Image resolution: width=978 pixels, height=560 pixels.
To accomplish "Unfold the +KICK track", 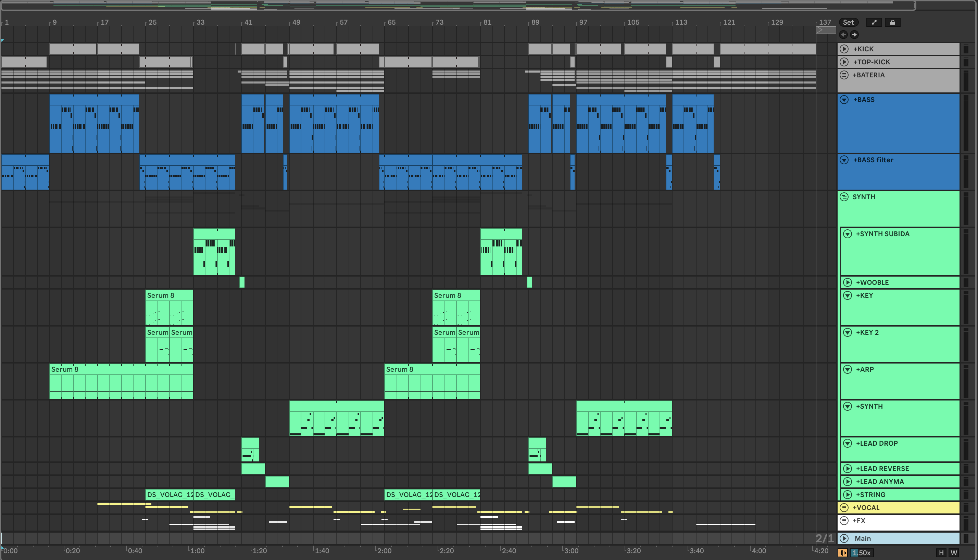I will (844, 49).
